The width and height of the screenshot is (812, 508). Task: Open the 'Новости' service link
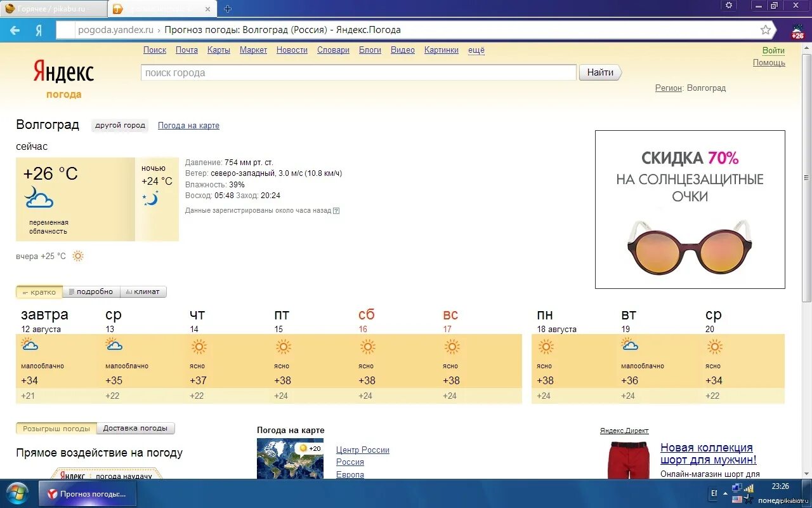[292, 50]
